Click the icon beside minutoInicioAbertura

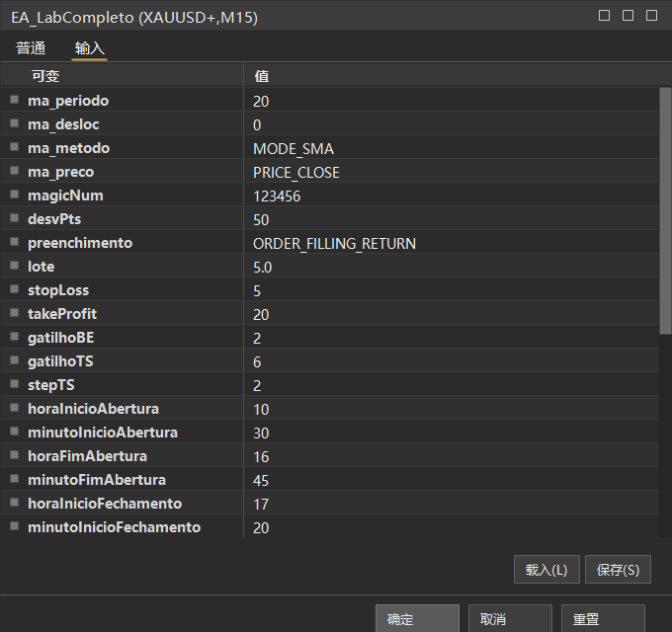[14, 432]
